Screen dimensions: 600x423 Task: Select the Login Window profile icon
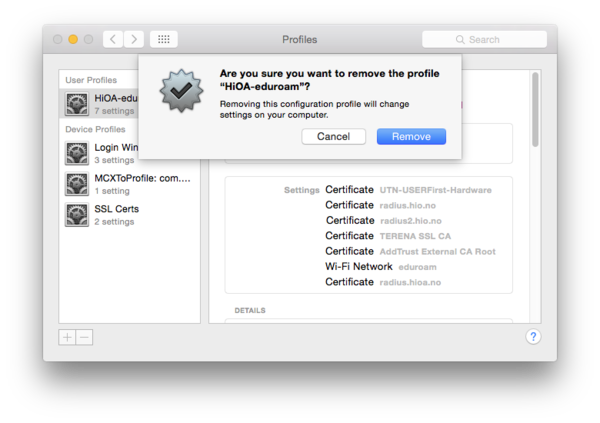(78, 153)
